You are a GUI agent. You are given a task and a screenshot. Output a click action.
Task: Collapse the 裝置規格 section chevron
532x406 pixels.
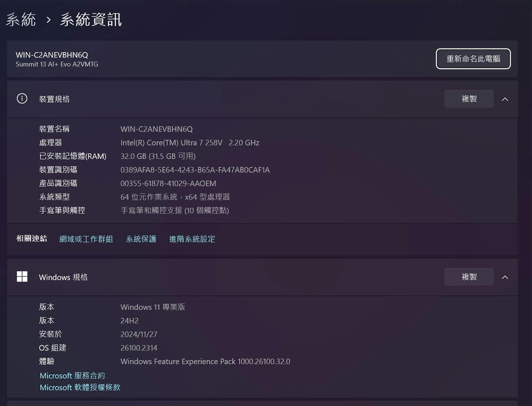[505, 99]
